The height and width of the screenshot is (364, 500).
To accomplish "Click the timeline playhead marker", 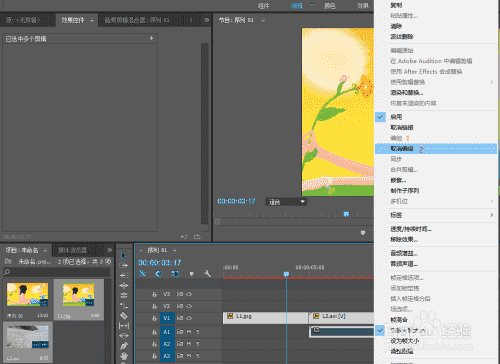I will [286, 274].
